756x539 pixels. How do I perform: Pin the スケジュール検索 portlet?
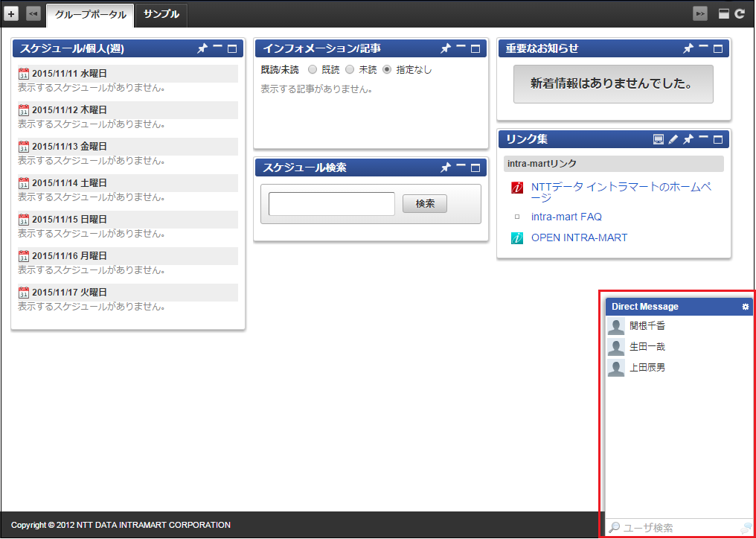[x=446, y=168]
